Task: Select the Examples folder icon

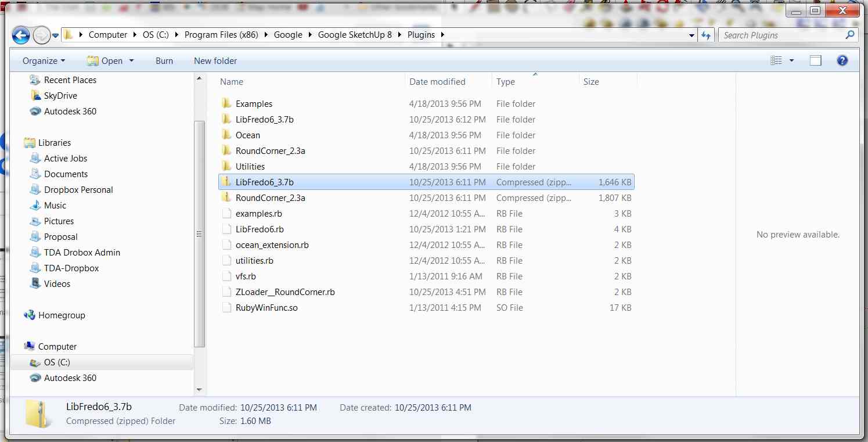Action: 226,104
